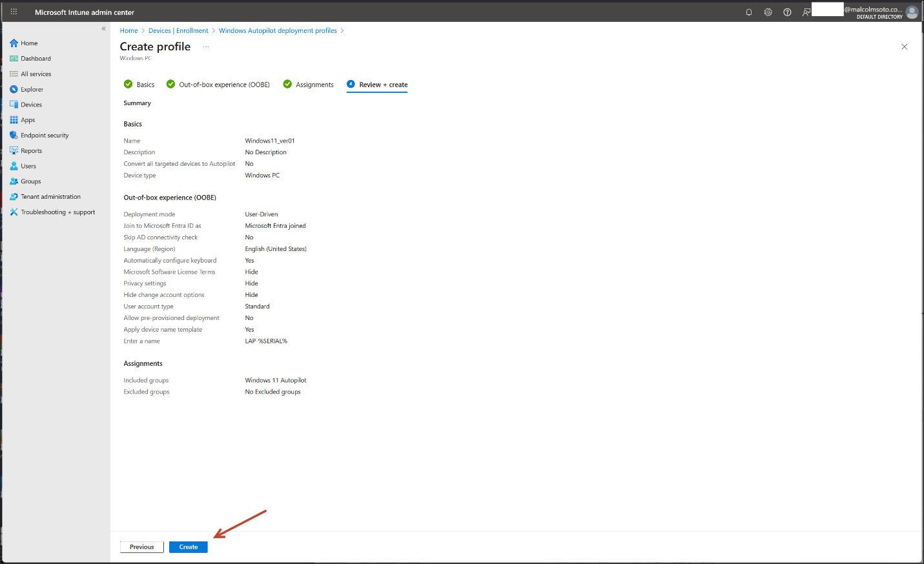Open Windows Autopilot deployment profiles breadcrumb

[278, 31]
